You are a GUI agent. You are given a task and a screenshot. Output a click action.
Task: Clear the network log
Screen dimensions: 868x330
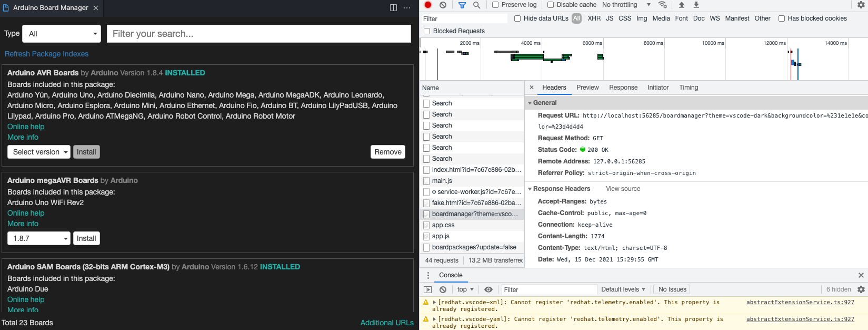coord(443,5)
